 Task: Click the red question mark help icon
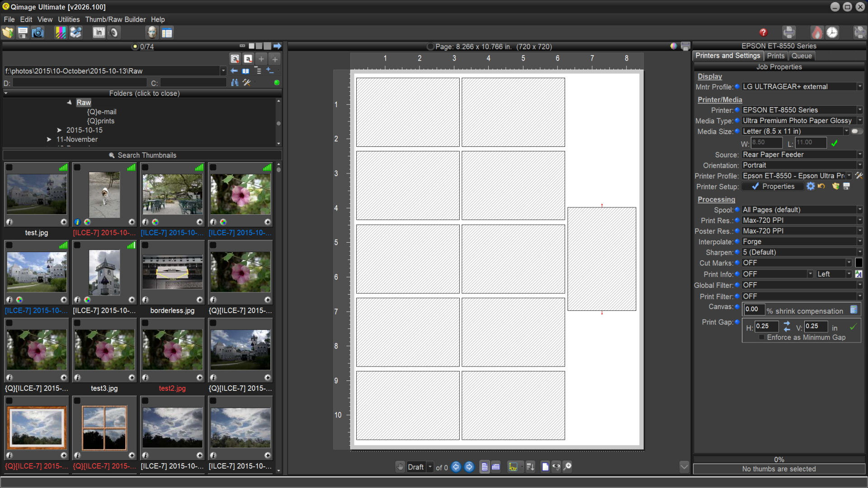click(x=763, y=33)
